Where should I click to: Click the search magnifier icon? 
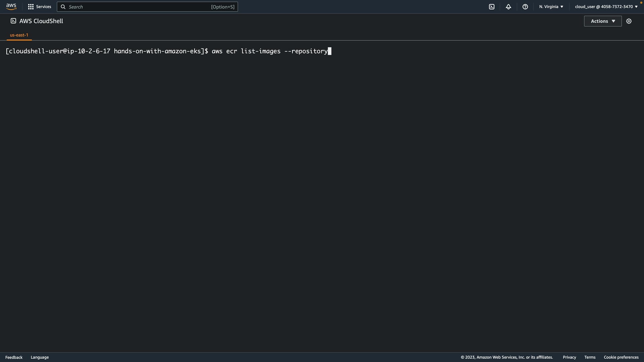click(x=63, y=7)
